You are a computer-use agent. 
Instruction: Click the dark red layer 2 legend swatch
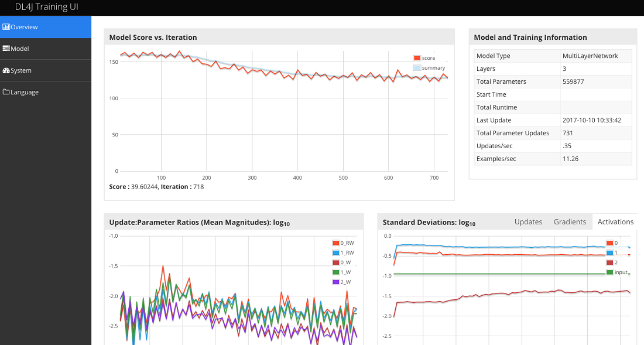609,263
